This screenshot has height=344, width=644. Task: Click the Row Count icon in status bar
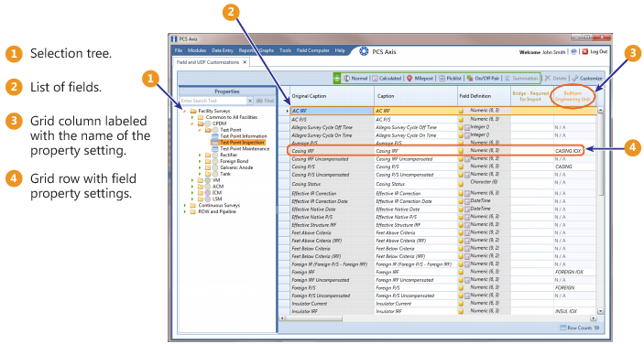[563, 328]
